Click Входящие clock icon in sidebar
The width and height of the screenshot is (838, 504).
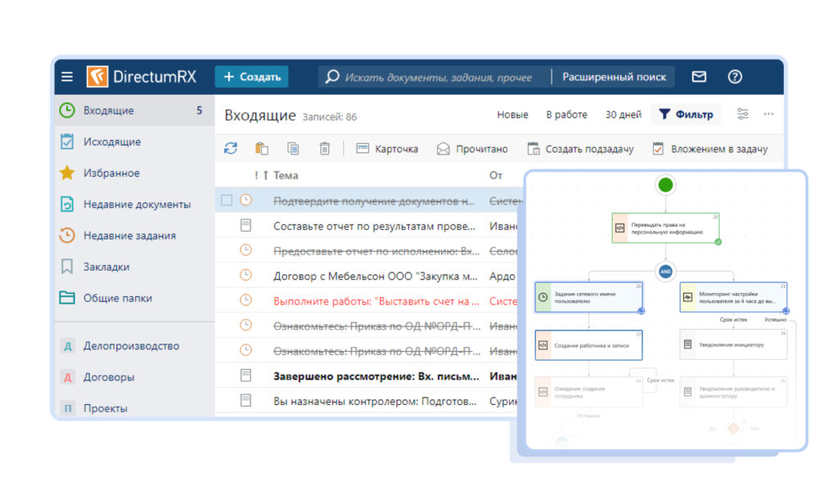click(67, 110)
